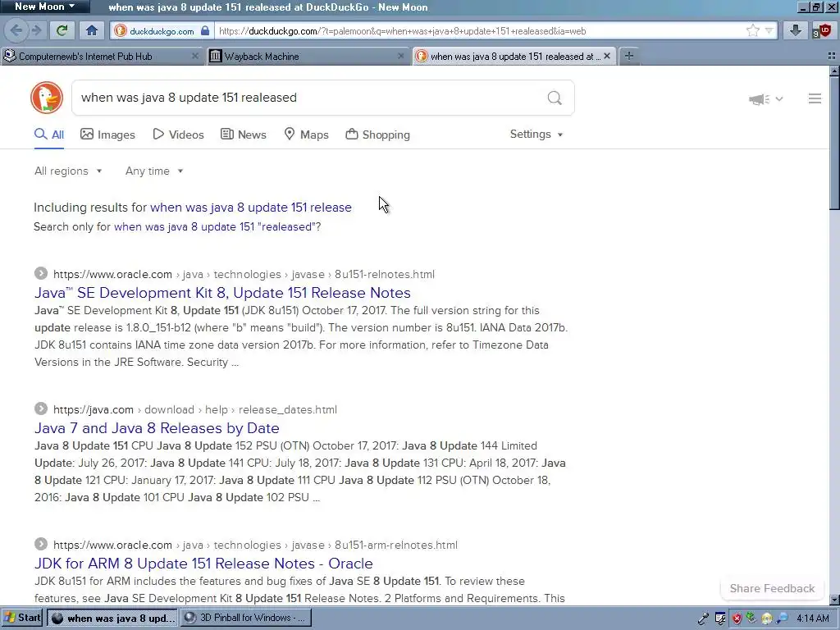Click the favicon beside 8u151-arm-relnotes result

(41, 545)
